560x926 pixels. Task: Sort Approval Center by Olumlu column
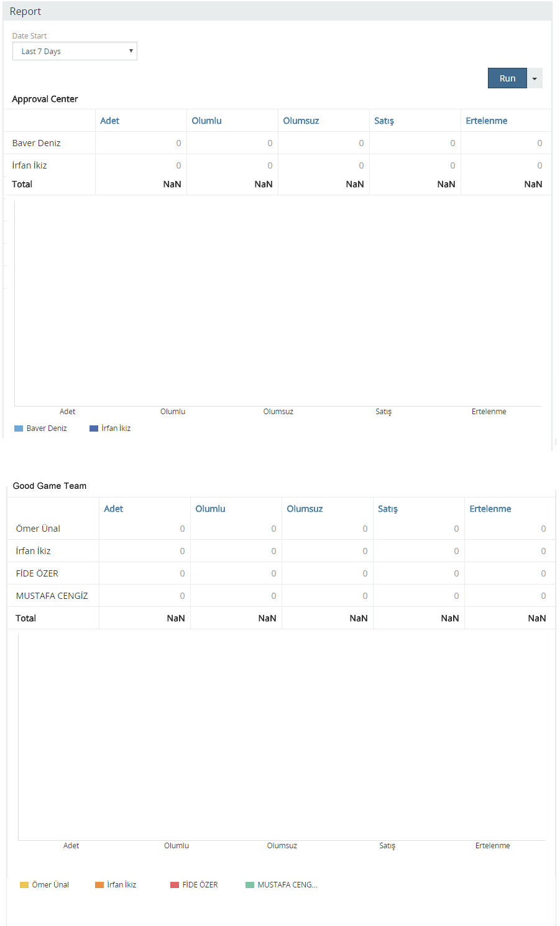206,121
